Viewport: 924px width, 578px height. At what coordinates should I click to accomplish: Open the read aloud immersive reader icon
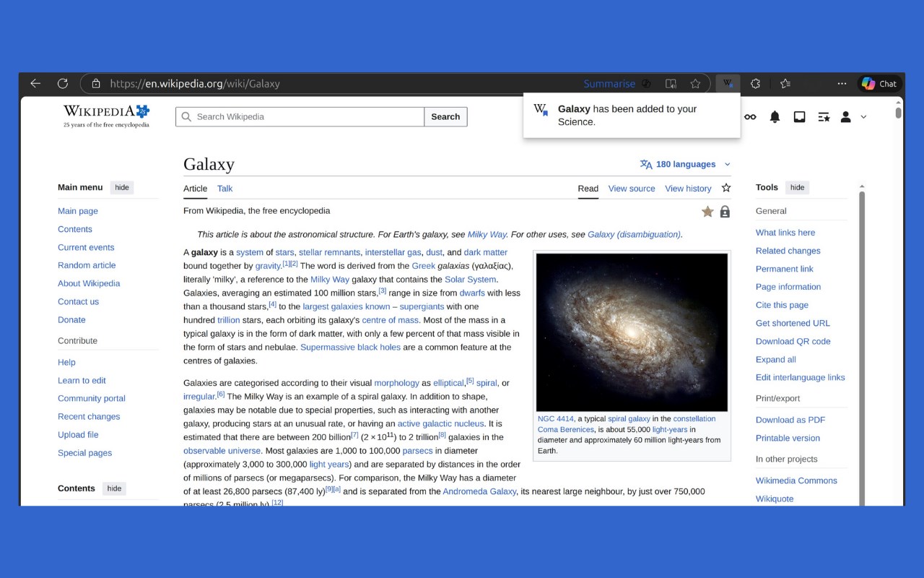click(671, 84)
